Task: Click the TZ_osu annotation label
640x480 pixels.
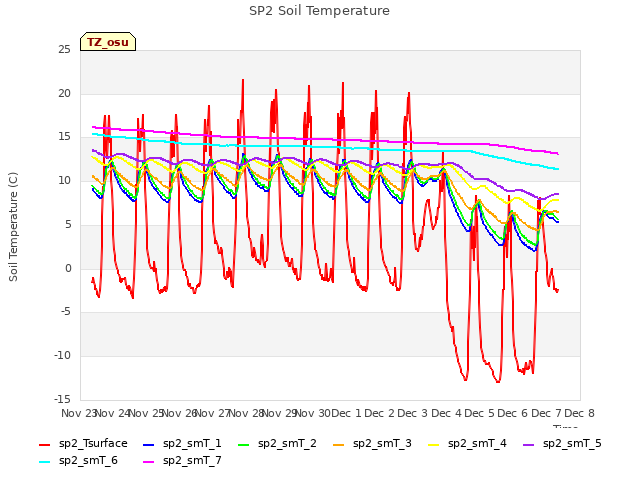Action: 108,42
